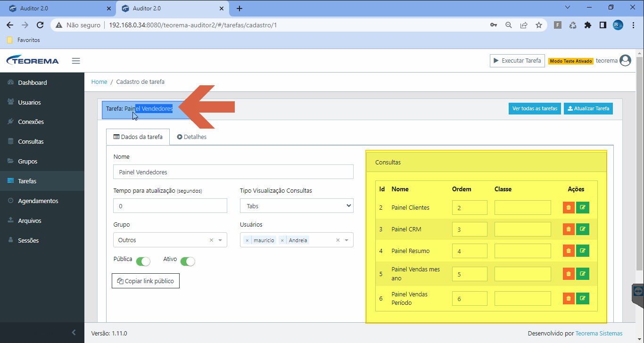Screen dimensions: 644x343
Task: Follow the Home breadcrumb link
Action: click(x=99, y=82)
